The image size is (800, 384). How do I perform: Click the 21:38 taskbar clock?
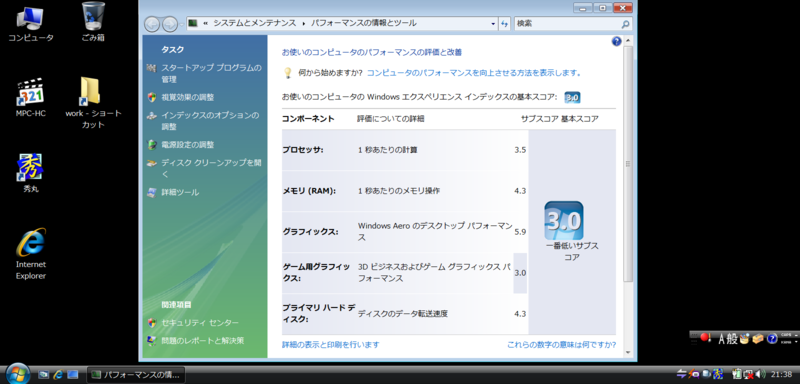(x=781, y=374)
